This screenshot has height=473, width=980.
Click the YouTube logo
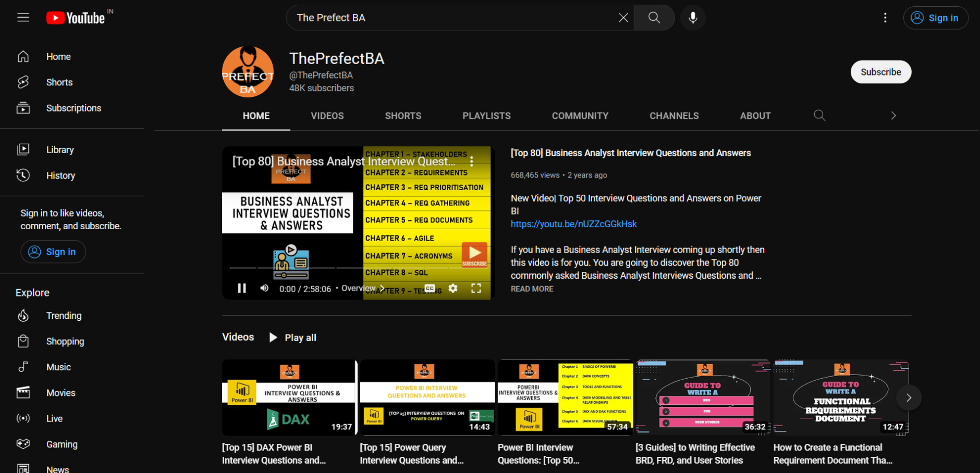(x=76, y=18)
